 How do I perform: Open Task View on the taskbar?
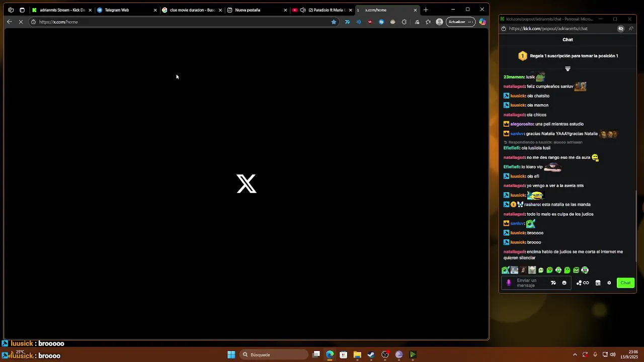(316, 355)
